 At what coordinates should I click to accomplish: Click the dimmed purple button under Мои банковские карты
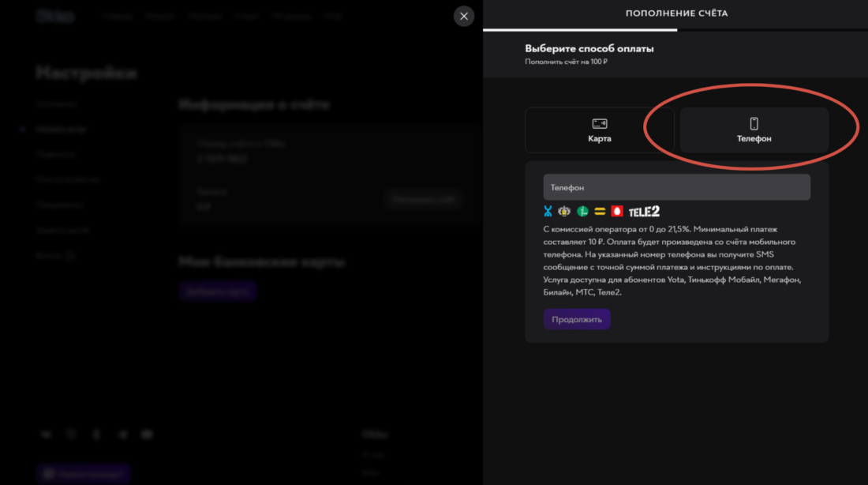click(217, 291)
